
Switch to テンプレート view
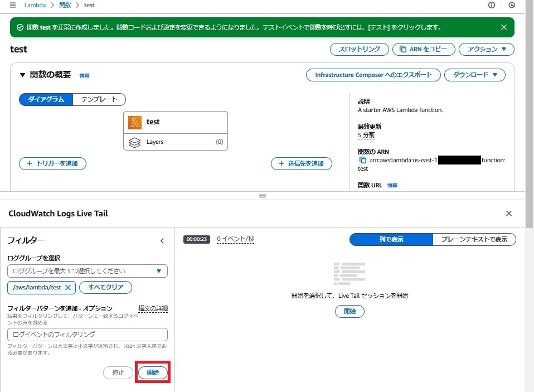[x=99, y=99]
